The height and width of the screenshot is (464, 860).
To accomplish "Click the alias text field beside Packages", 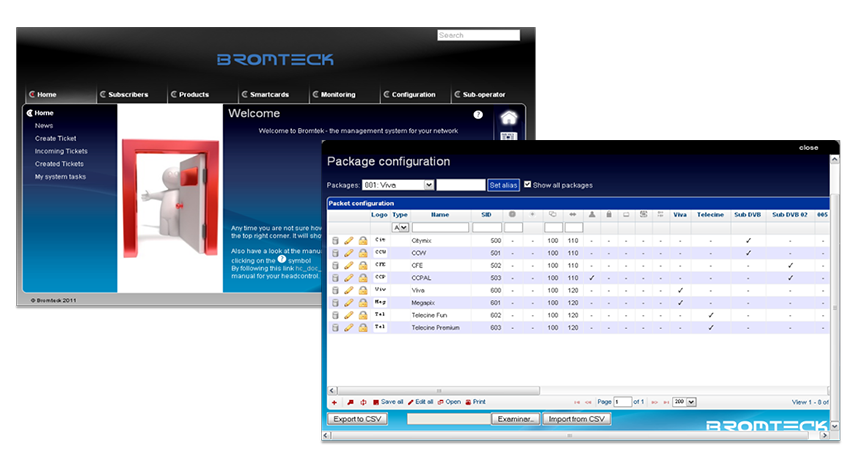I will click(461, 185).
